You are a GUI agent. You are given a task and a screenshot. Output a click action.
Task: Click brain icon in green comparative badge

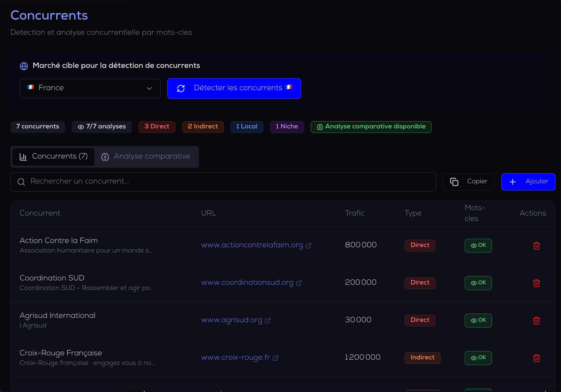click(x=320, y=127)
